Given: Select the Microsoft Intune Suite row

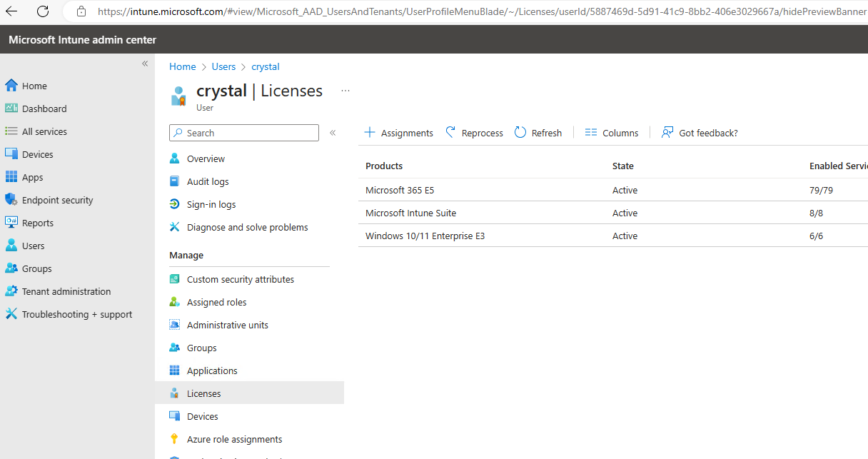Looking at the screenshot, I should coord(613,213).
